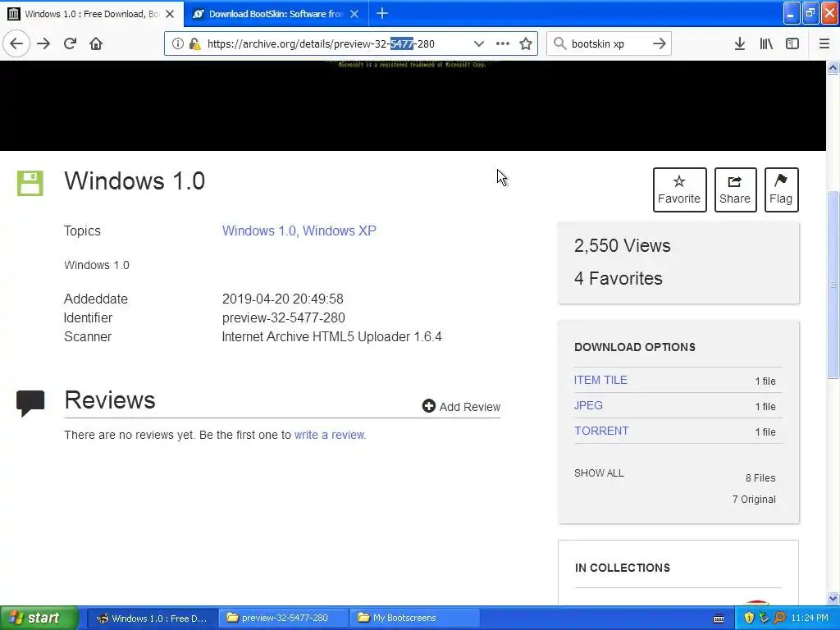
Task: Open the 'Windows 1.0' topic link
Action: tap(259, 231)
